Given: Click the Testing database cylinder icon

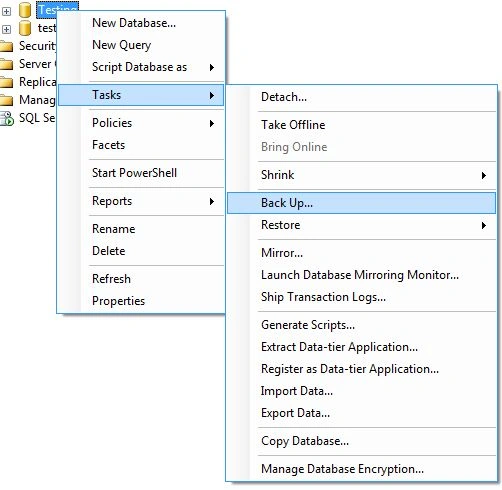Looking at the screenshot, I should (x=25, y=10).
